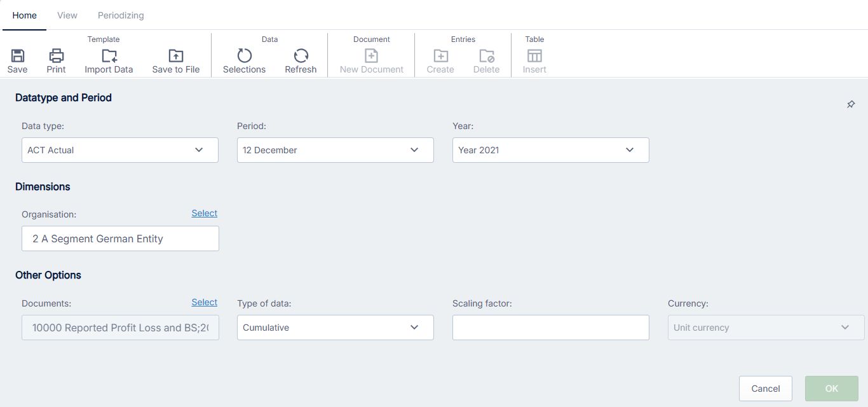Click the Delete entries icon
This screenshot has width=868, height=407.
[486, 56]
